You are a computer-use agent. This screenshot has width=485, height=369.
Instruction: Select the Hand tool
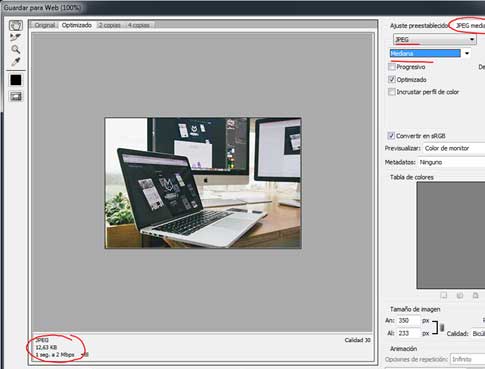coord(15,26)
